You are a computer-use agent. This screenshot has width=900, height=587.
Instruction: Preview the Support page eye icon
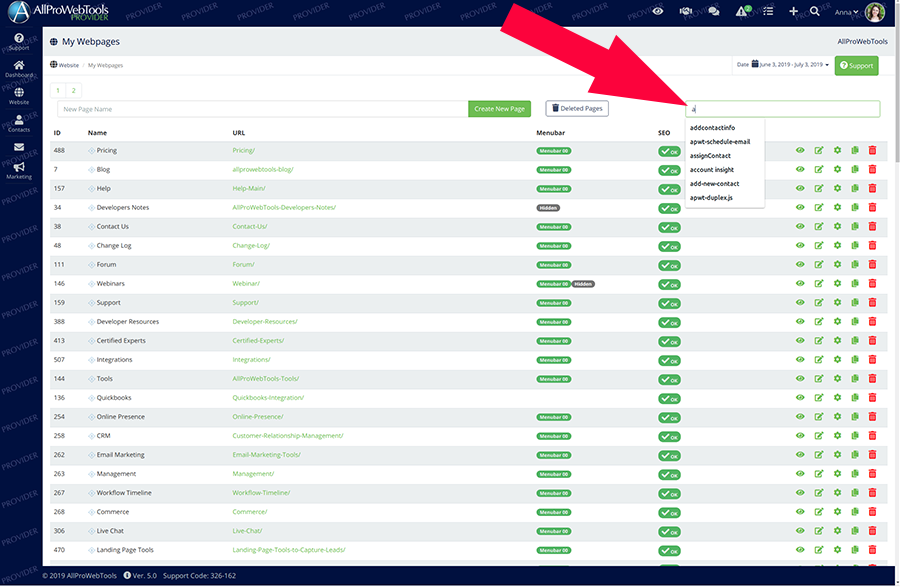(800, 302)
